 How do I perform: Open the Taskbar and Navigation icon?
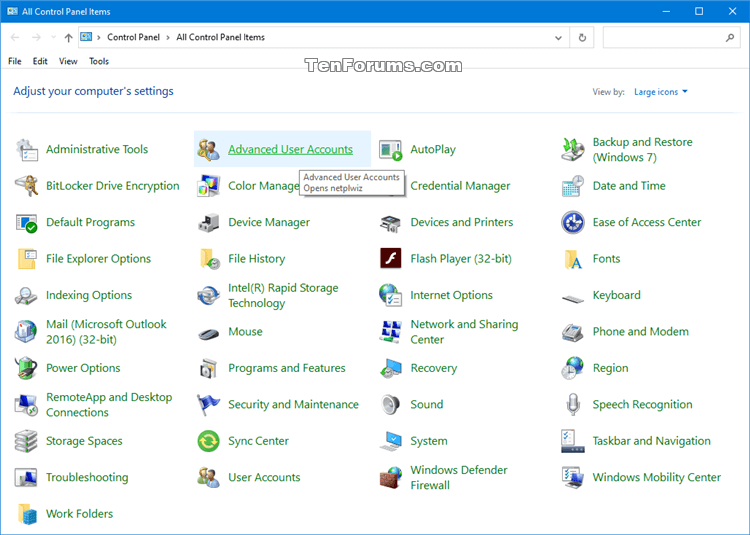tap(573, 441)
